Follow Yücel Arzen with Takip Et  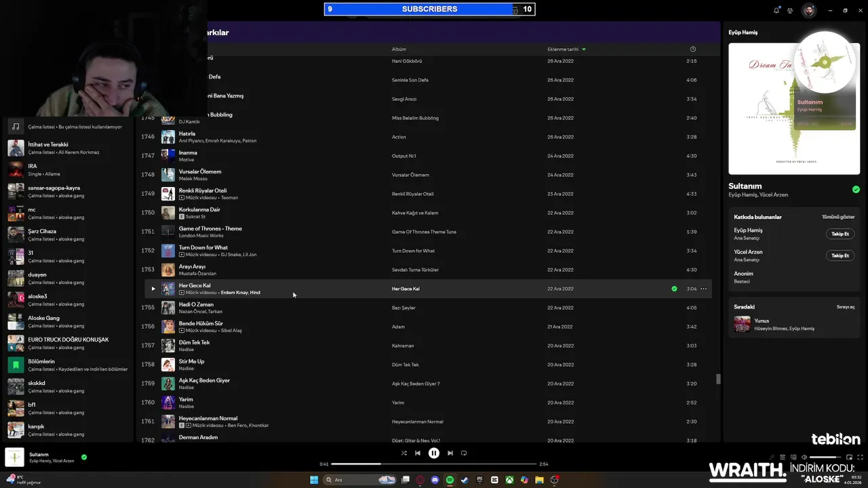point(840,256)
